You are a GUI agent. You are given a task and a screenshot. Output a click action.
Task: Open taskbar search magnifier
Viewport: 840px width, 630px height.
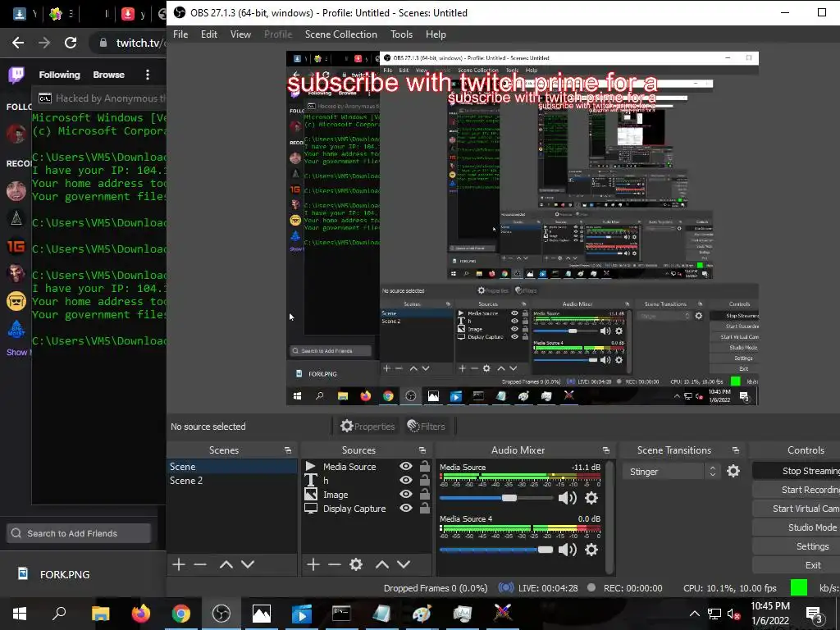59,612
